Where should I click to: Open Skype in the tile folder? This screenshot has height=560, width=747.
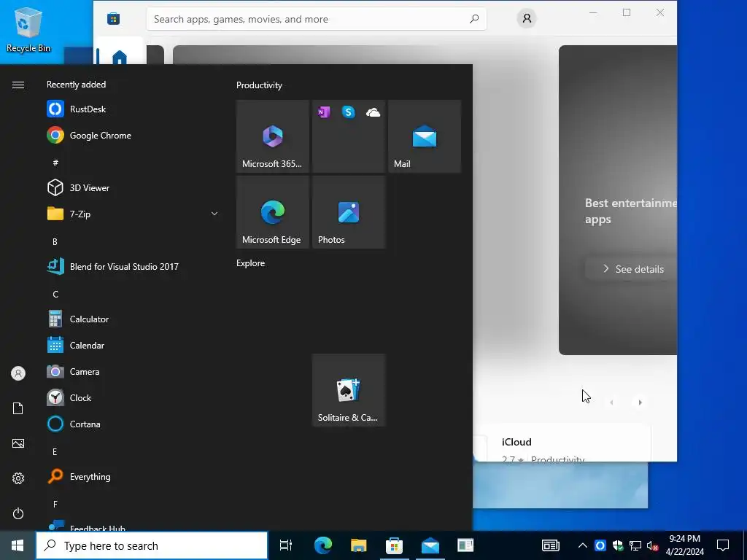[349, 112]
